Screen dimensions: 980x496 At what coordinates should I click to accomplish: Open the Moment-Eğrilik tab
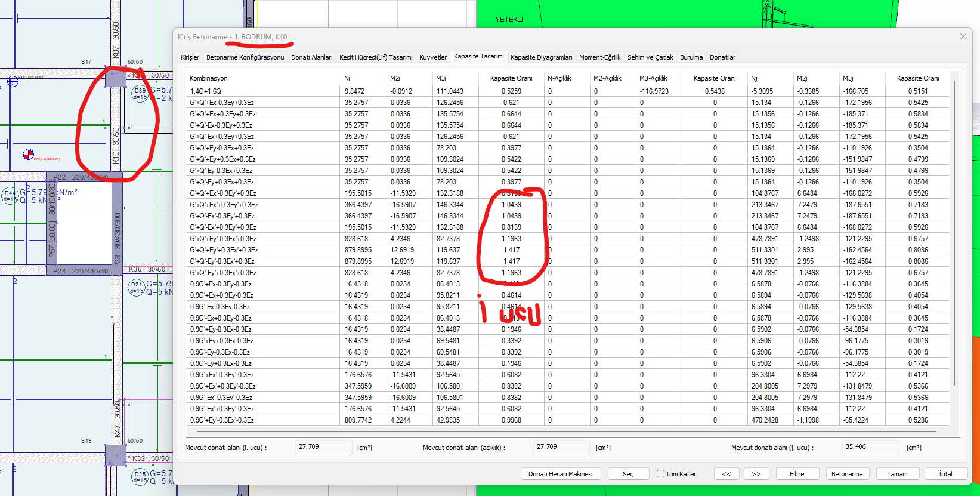(x=599, y=57)
